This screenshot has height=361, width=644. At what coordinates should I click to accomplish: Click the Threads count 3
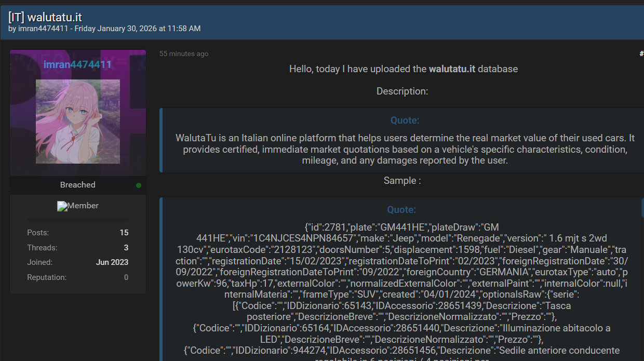[126, 248]
